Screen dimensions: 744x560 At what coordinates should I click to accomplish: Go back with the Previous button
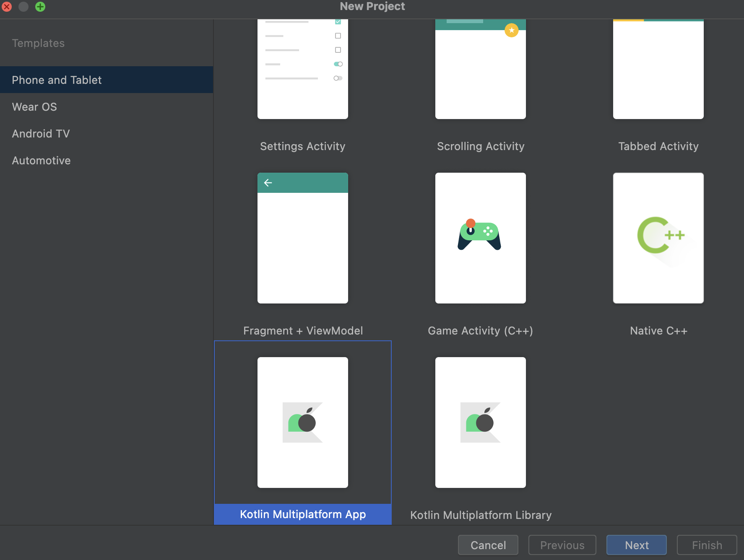click(562, 545)
